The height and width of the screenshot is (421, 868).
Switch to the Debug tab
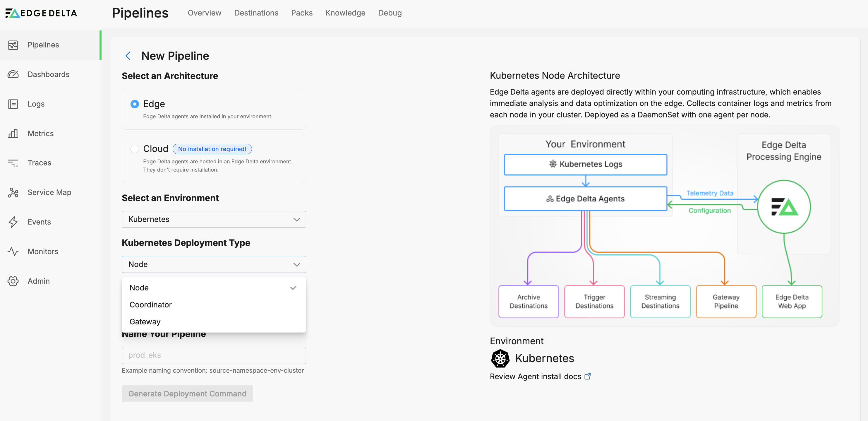pyautogui.click(x=390, y=13)
